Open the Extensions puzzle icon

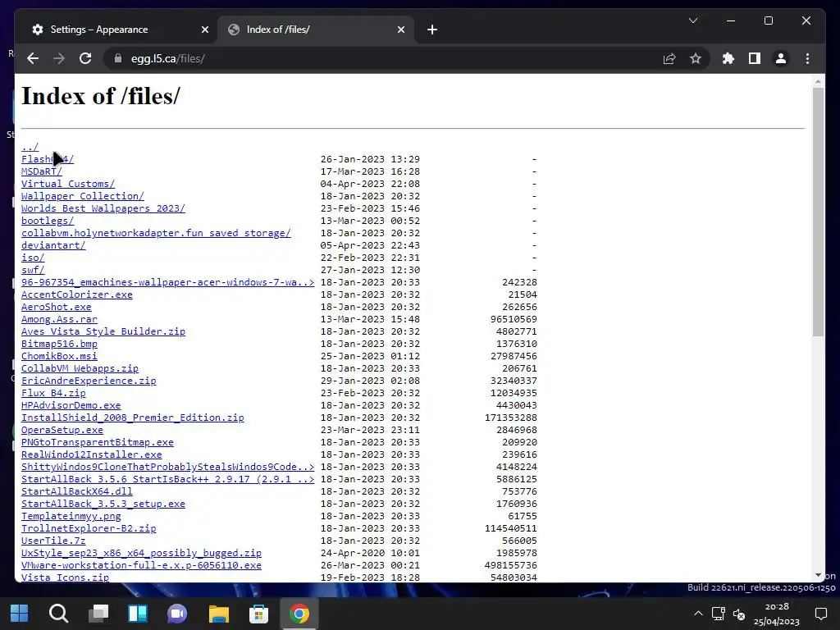click(x=728, y=58)
